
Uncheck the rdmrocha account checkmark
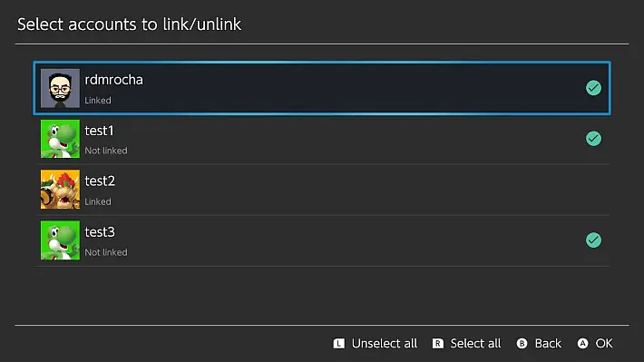(x=593, y=88)
